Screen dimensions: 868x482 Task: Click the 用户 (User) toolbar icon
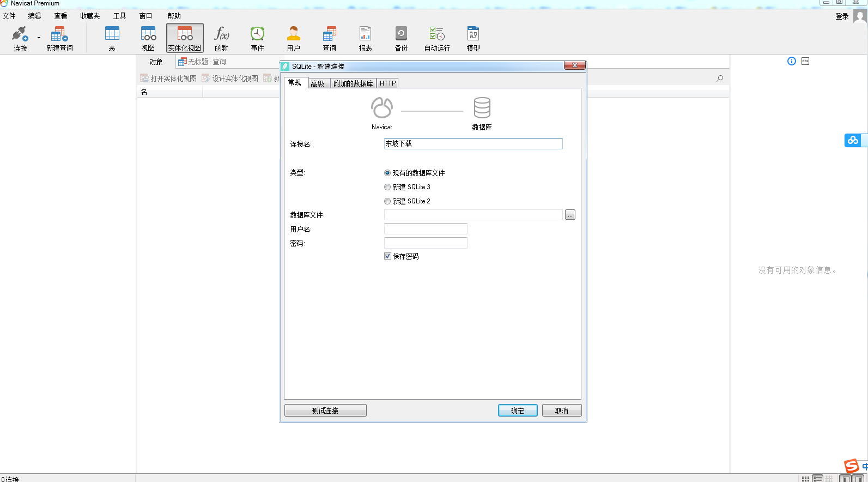tap(294, 39)
